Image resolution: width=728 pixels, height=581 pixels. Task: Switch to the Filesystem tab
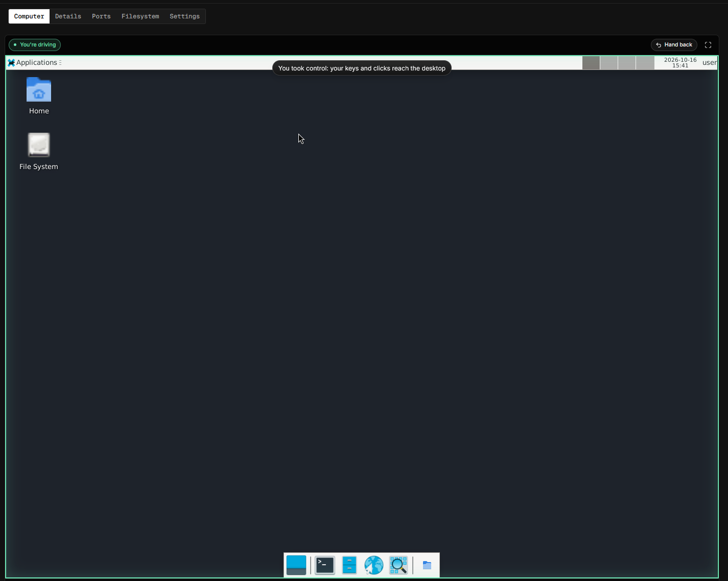click(x=140, y=16)
